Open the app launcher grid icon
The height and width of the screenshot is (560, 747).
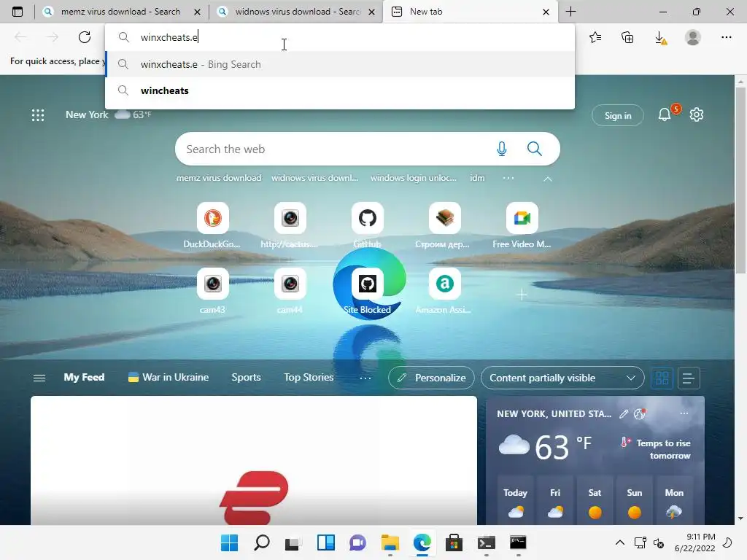[38, 115]
